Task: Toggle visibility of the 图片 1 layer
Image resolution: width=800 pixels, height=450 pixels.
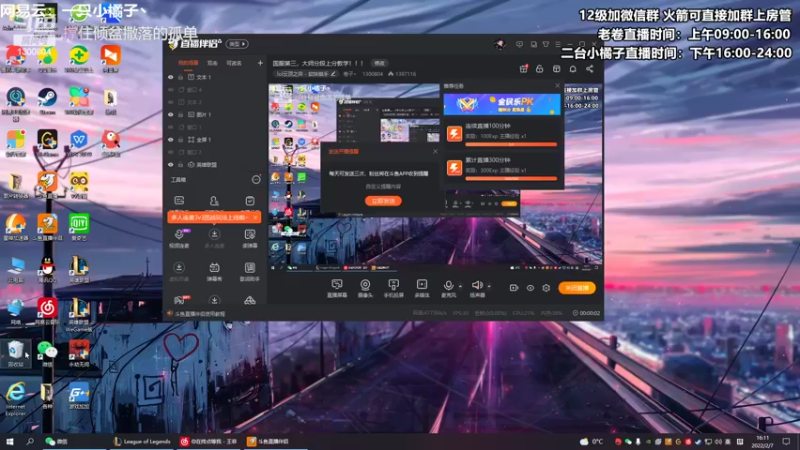Action: (170, 115)
